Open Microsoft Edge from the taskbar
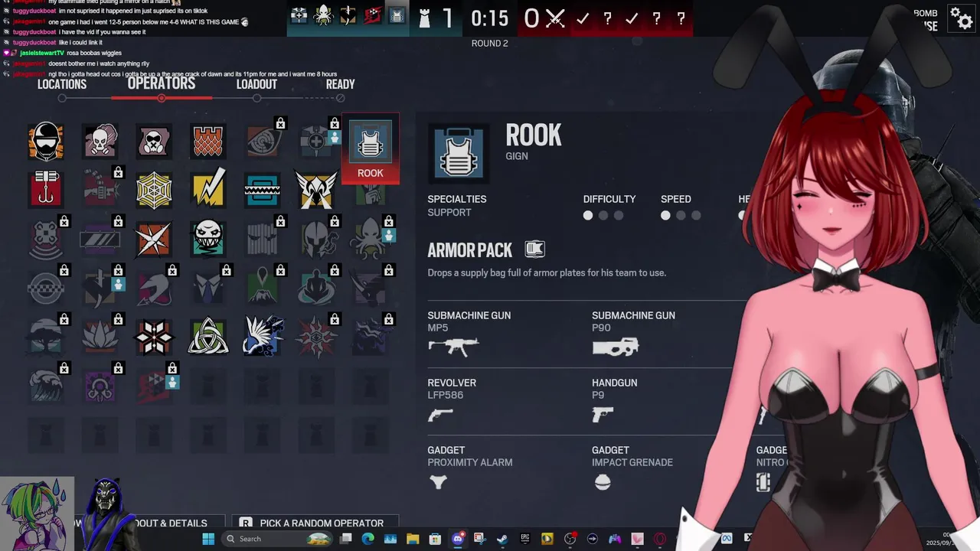 tap(367, 539)
